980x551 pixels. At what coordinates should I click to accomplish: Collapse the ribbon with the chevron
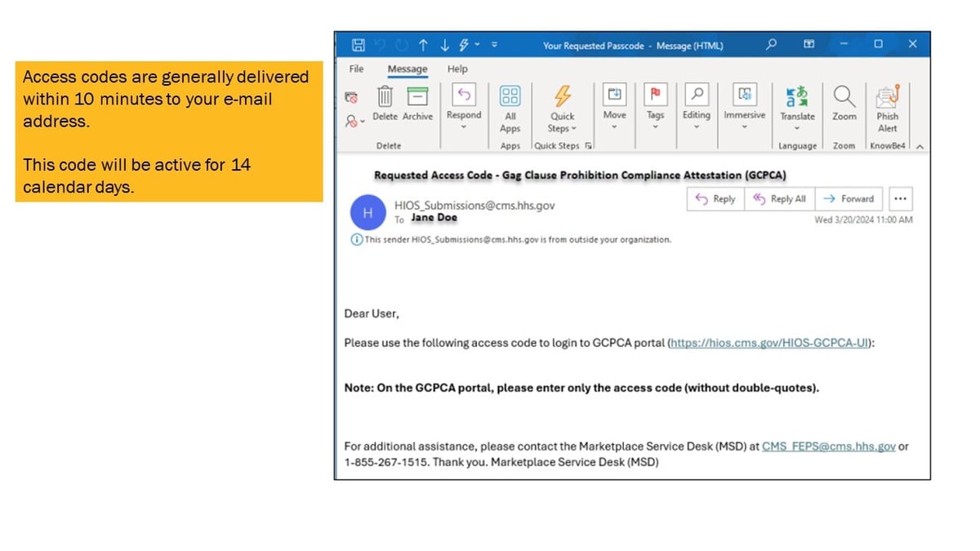pos(920,146)
